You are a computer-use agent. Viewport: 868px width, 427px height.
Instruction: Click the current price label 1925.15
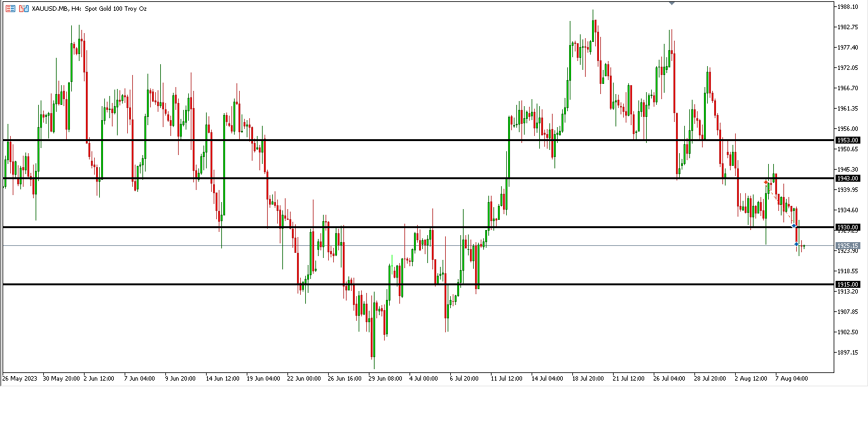click(x=848, y=245)
